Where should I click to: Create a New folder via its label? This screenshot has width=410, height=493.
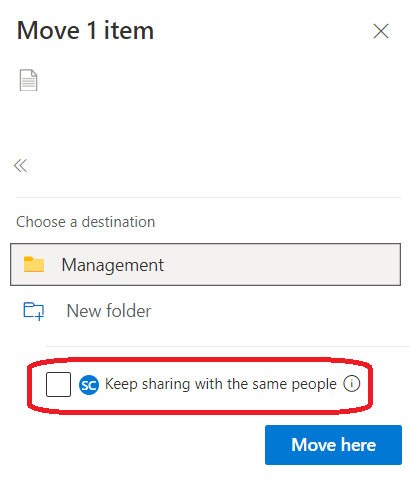(109, 311)
